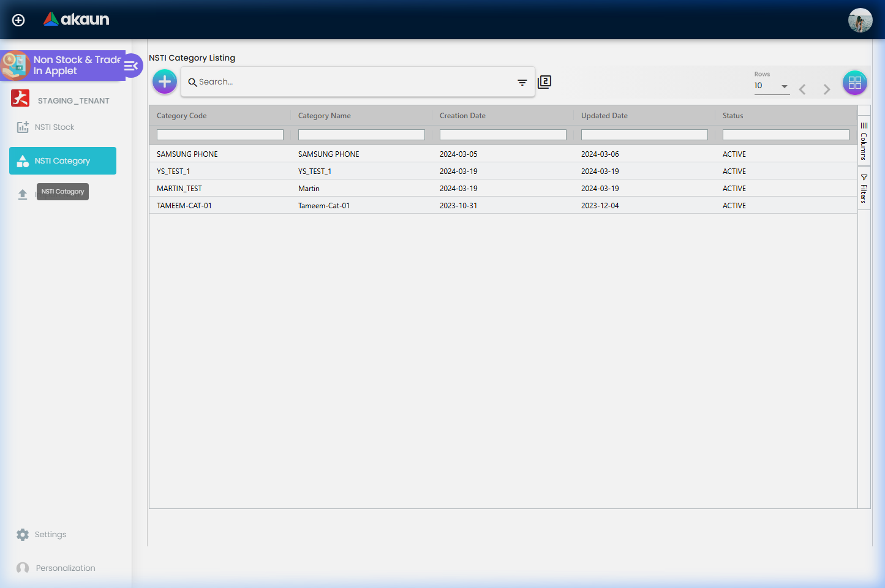Open the grid apps view button
Image resolution: width=885 pixels, height=588 pixels.
(854, 83)
